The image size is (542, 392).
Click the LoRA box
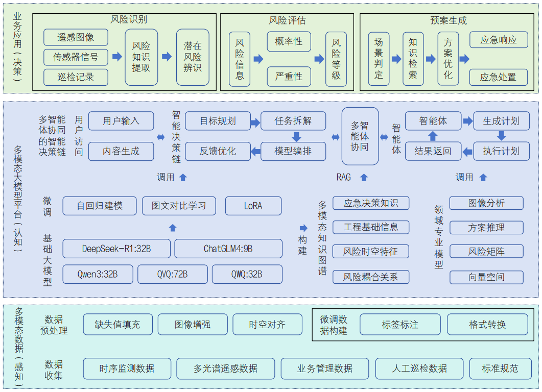(253, 206)
